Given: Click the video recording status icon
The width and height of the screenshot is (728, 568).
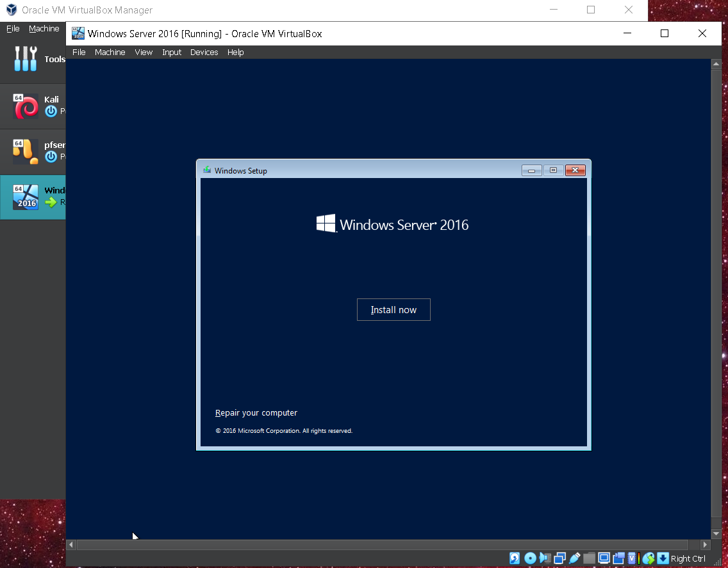Looking at the screenshot, I should click(x=618, y=558).
